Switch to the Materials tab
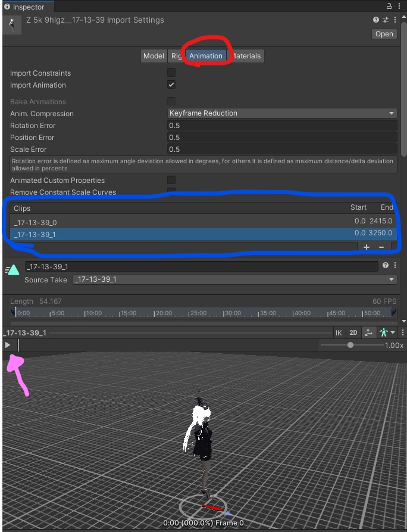 coord(247,56)
